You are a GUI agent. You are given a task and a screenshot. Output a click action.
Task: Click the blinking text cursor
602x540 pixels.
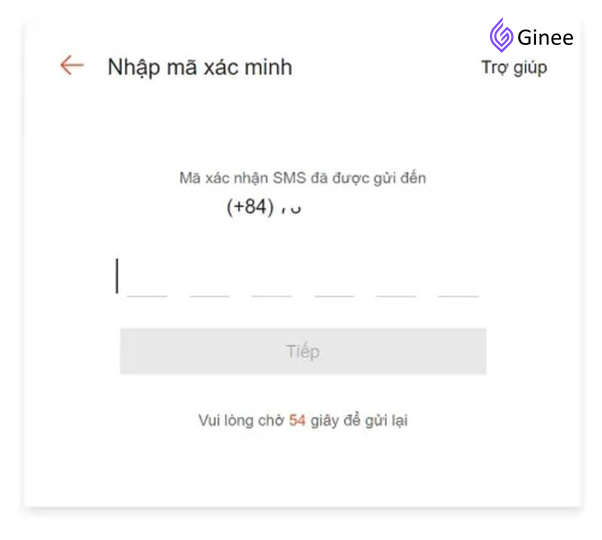pos(117,276)
